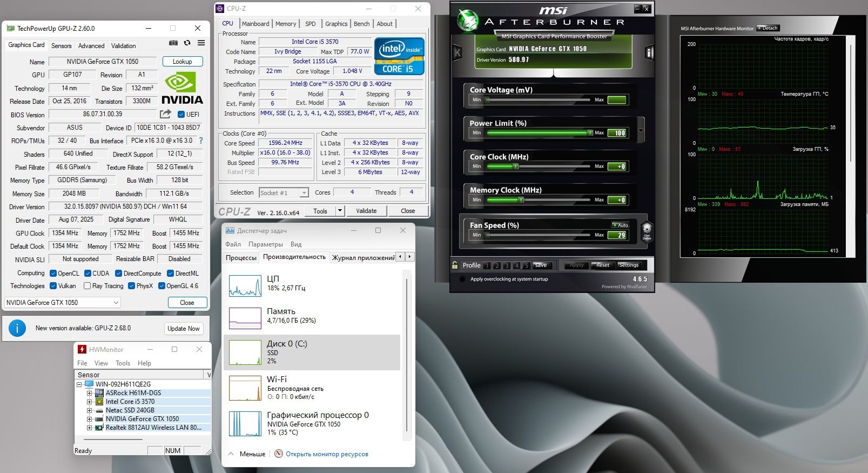
Task: Toggle the Vulkan checkbox
Action: (53, 286)
